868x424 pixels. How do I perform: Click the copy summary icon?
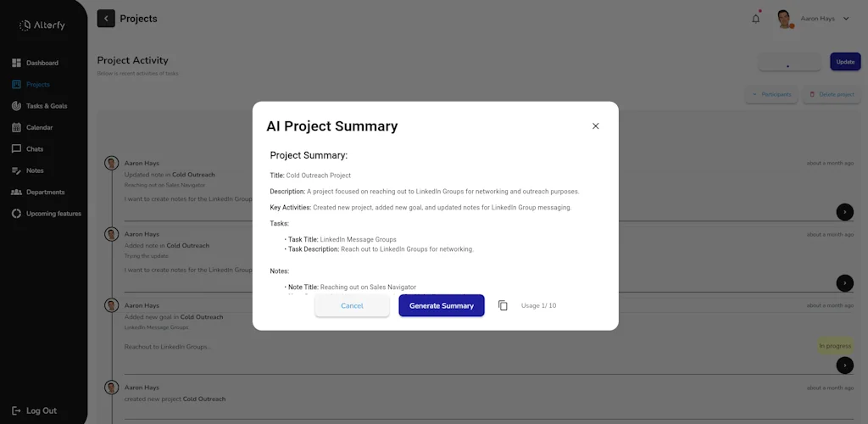tap(503, 305)
